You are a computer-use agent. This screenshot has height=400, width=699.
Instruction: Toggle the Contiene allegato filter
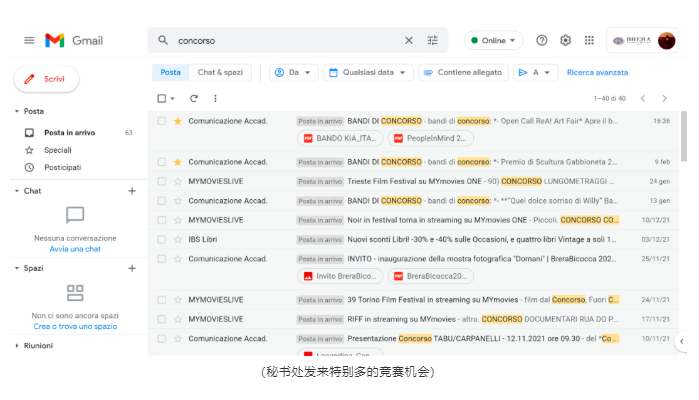coord(463,72)
